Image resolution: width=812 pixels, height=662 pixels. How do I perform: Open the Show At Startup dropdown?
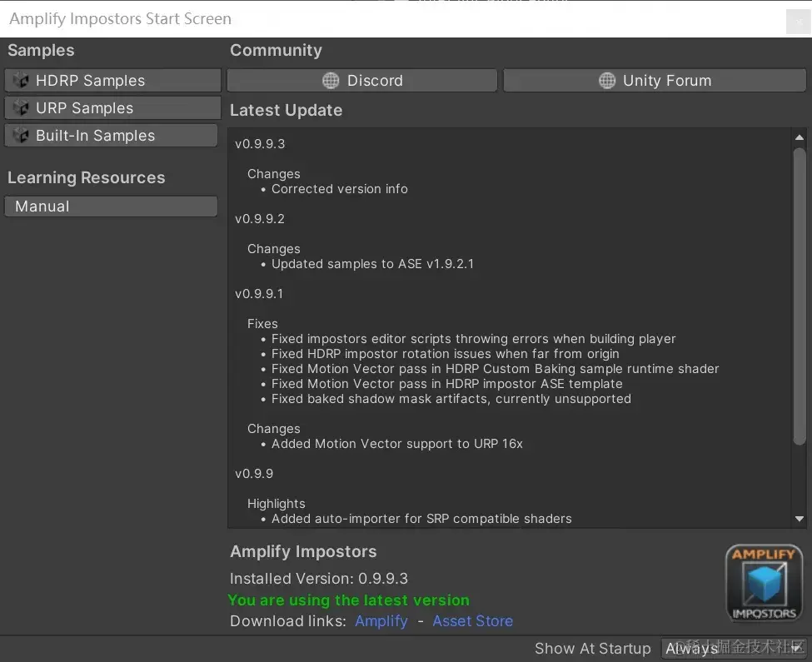[x=734, y=648]
